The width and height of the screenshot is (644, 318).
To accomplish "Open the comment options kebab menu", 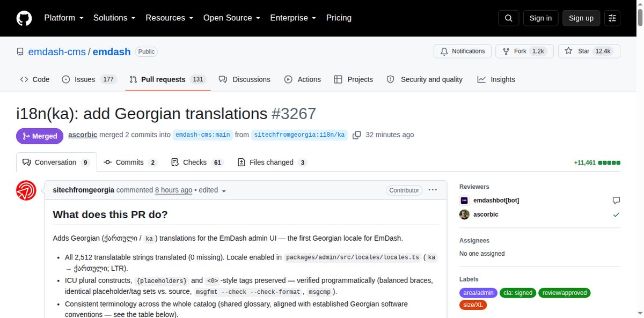I will click(x=433, y=190).
